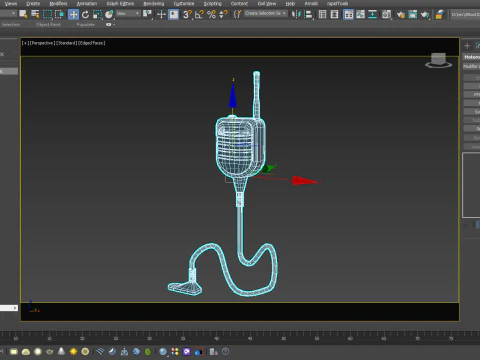This screenshot has width=480, height=360.
Task: Switch to the Selection ribbon tab
Action: 11,25
